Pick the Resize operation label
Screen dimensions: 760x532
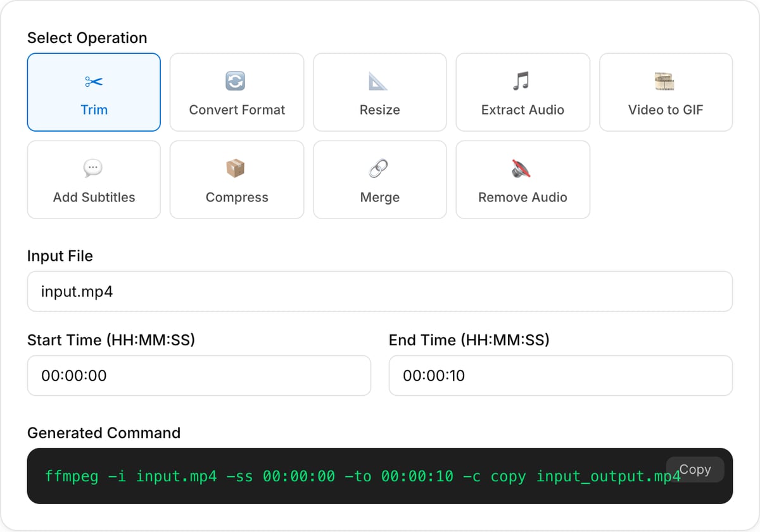point(379,110)
